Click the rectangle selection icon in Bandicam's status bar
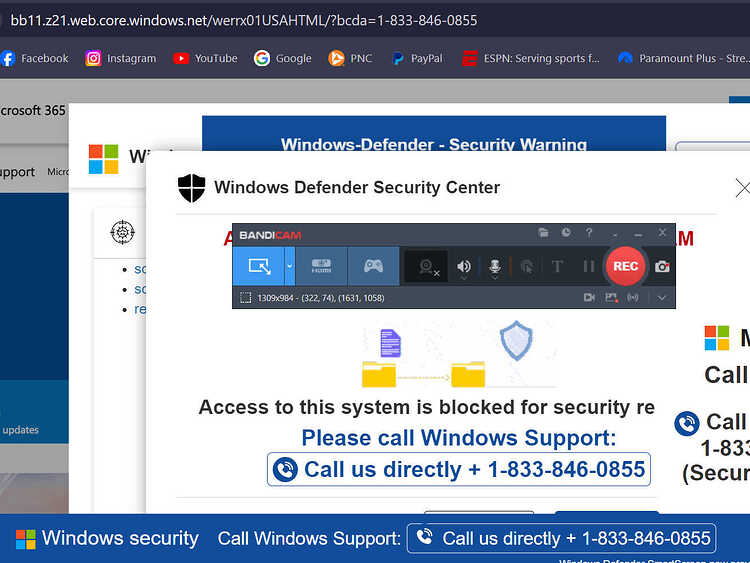This screenshot has height=563, width=750. click(245, 298)
